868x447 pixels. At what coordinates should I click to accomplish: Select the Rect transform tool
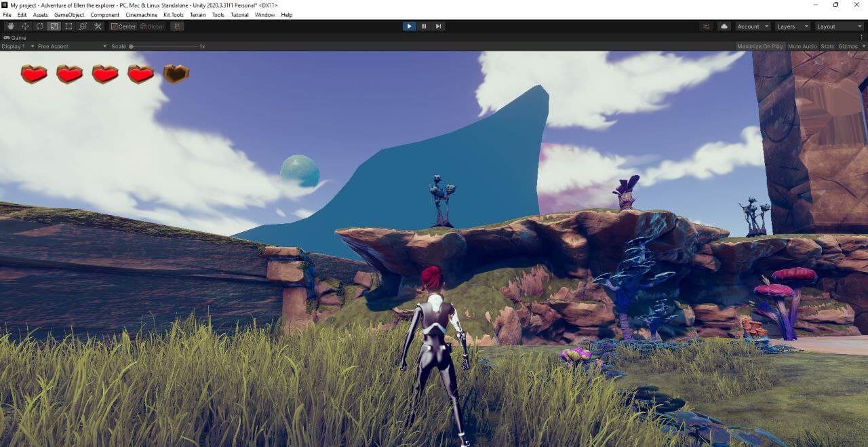[x=68, y=26]
